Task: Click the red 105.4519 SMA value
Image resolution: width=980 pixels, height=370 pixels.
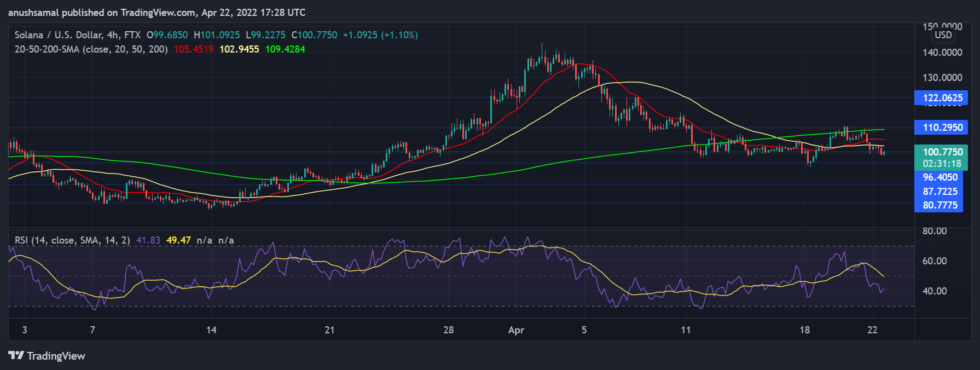Action: [x=193, y=49]
